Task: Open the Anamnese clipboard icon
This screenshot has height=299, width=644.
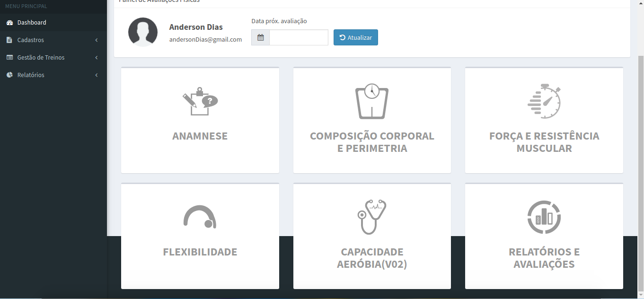Action: tap(200, 101)
